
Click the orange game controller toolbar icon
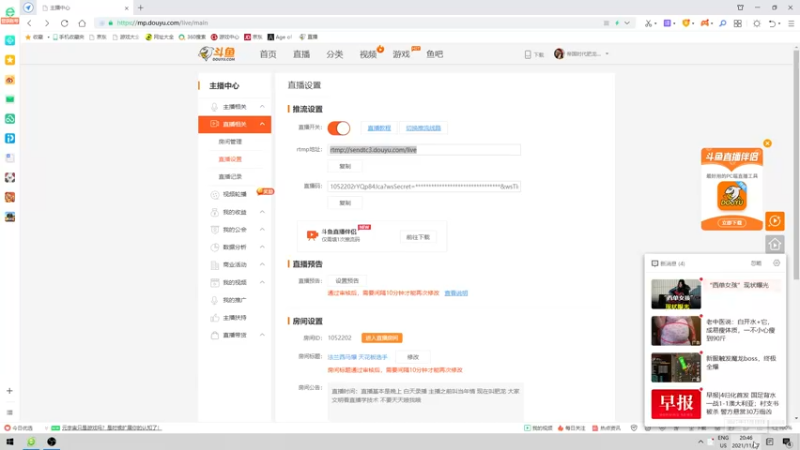[705, 23]
